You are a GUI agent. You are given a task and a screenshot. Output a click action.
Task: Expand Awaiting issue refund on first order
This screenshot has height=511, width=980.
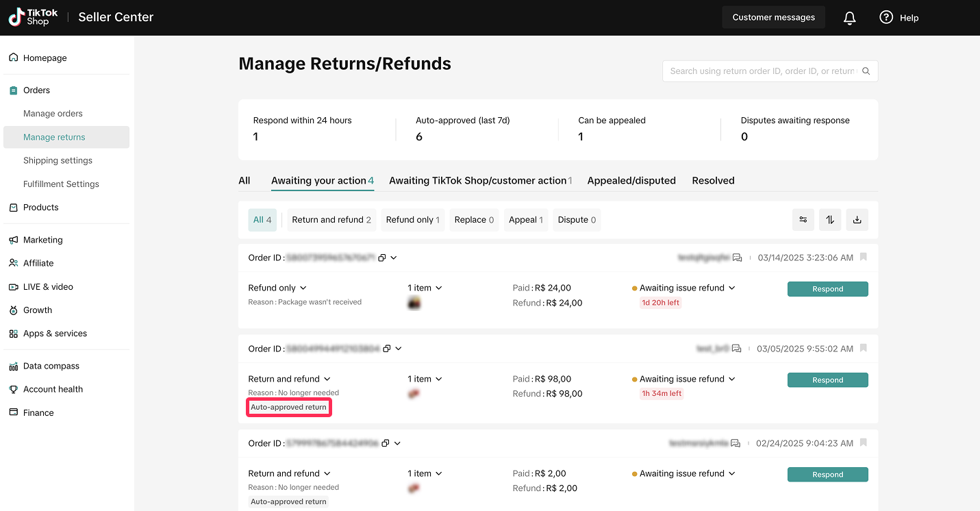[731, 288]
